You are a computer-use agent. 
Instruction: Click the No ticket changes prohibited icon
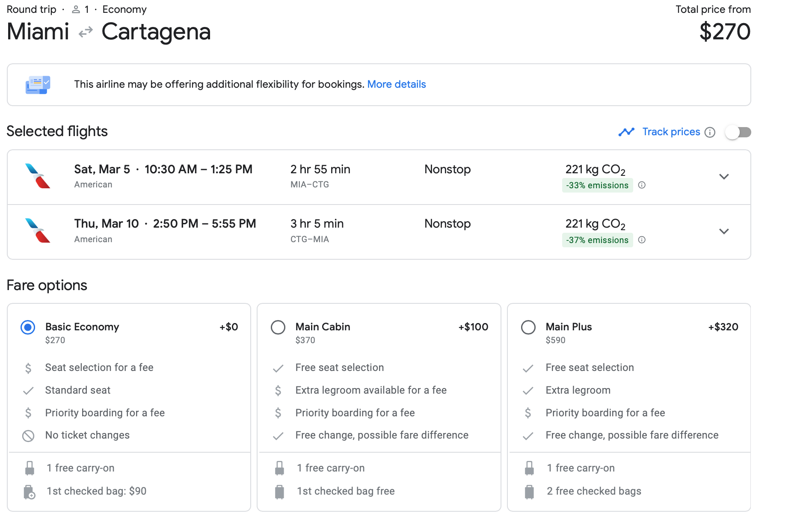pos(28,436)
